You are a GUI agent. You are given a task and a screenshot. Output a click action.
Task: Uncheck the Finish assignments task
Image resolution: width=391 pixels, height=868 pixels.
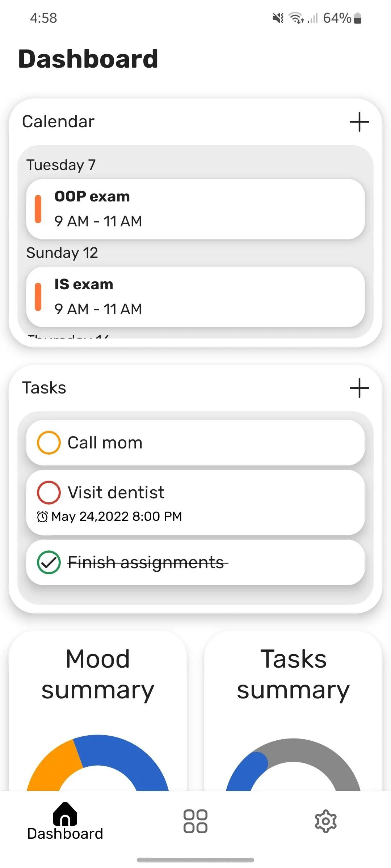tap(49, 562)
